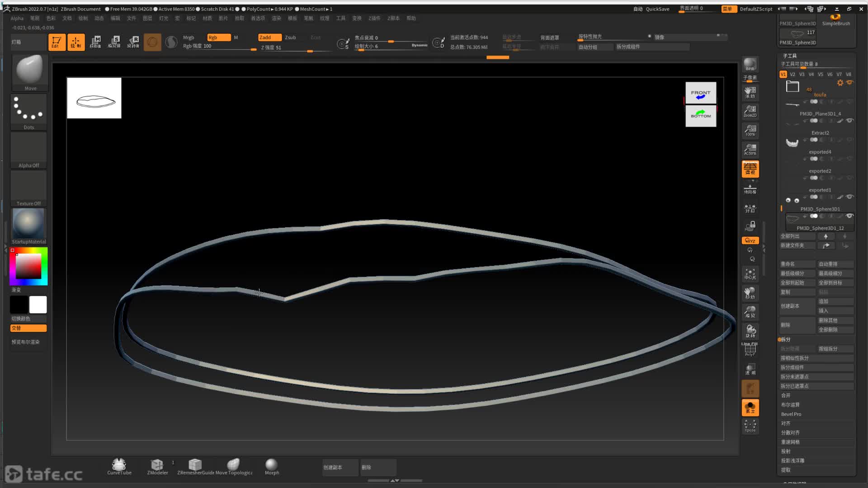Select the Rotate gizmo (旋转轴) tool
This screenshot has height=488, width=868.
[133, 42]
